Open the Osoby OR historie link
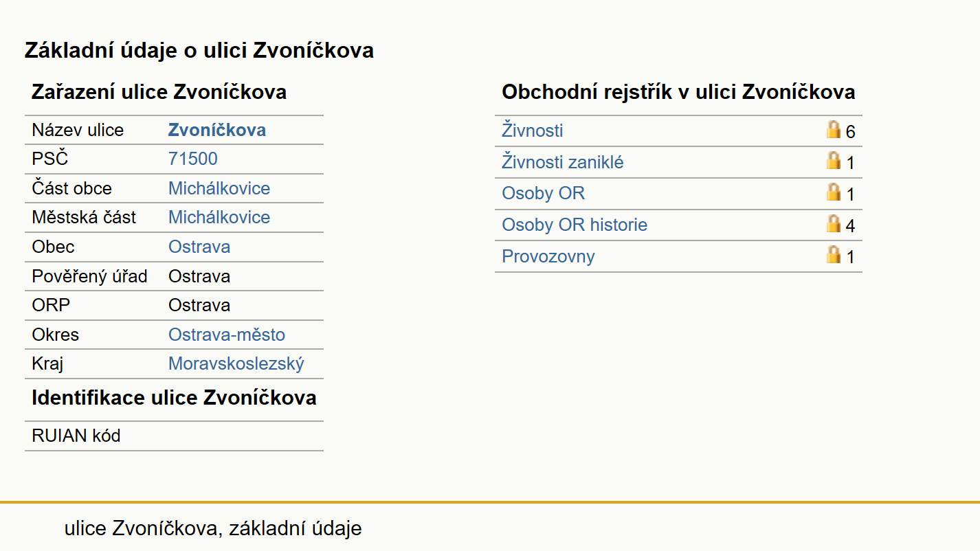 (x=575, y=225)
